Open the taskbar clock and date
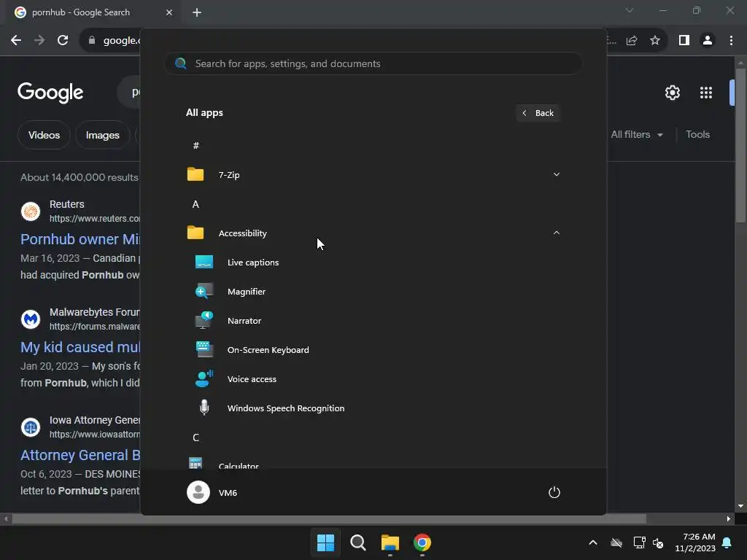Image resolution: width=747 pixels, height=560 pixels. (x=695, y=542)
